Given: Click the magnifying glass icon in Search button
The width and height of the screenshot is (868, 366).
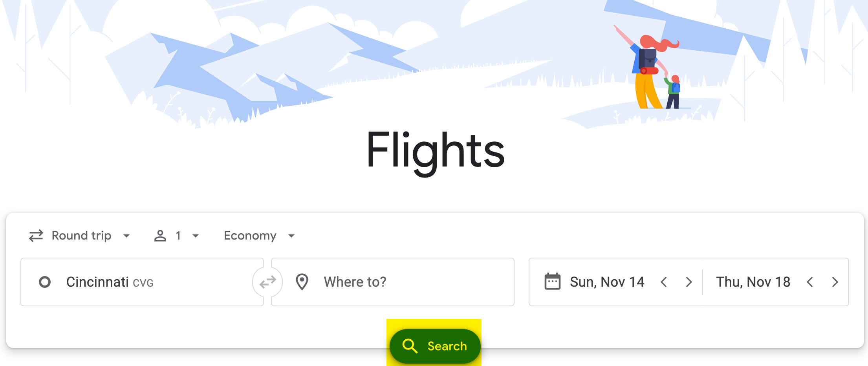Looking at the screenshot, I should (410, 346).
